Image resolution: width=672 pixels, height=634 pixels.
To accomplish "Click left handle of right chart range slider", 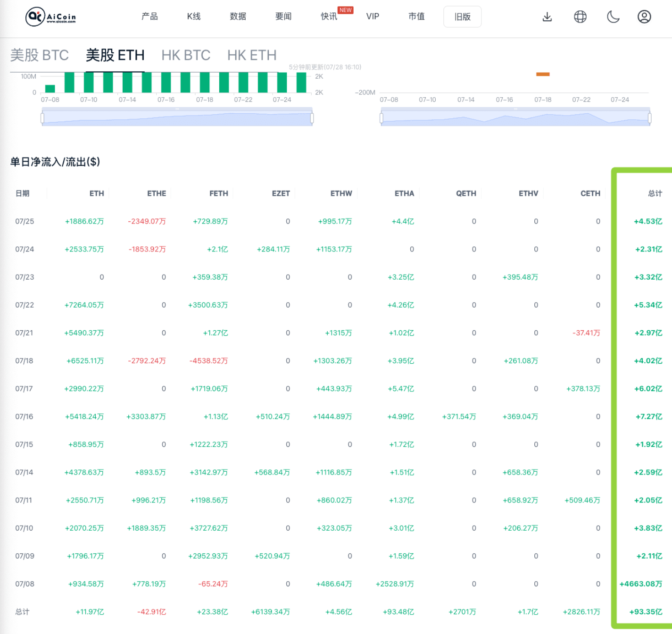I will (381, 118).
